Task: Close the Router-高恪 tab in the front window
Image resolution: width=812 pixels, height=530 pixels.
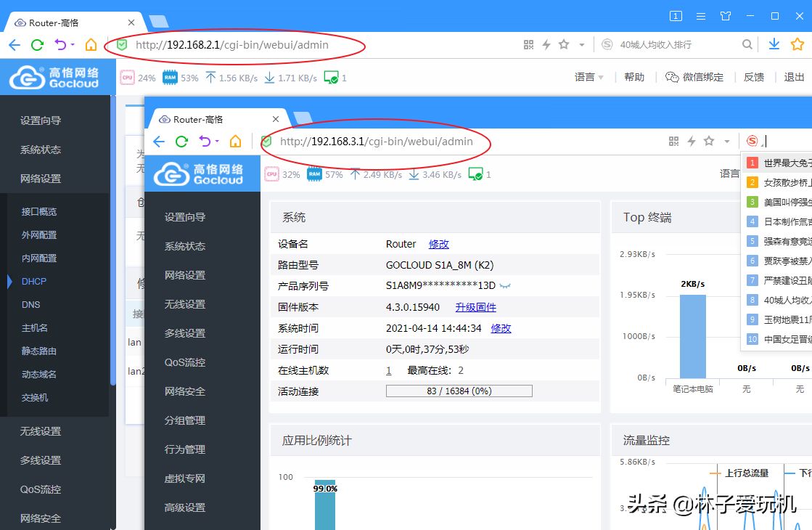Action: (276, 119)
